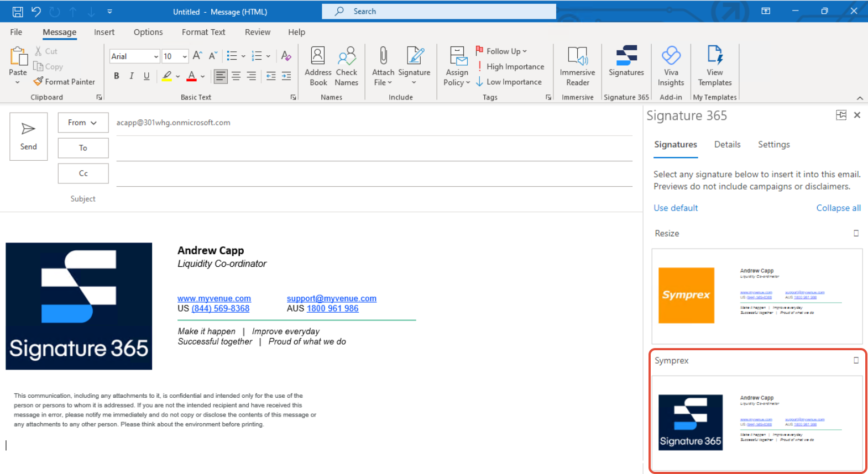Viewport: 868px width, 474px height.
Task: Click into the Subject field
Action: [374, 199]
